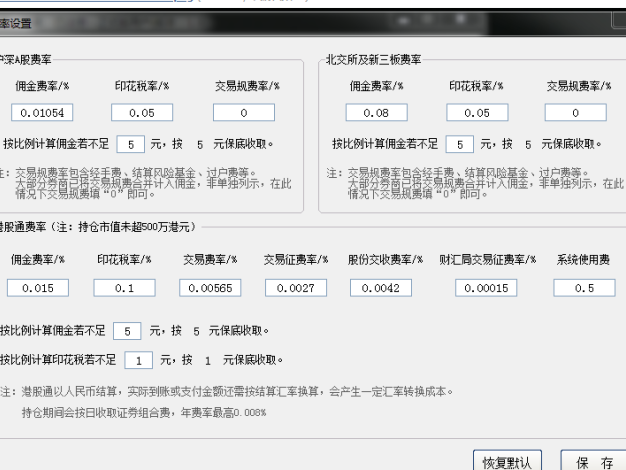Click the 交易征费率 field showing 0.0027
Image resolution: width=626 pixels, height=470 pixels.
[296, 288]
